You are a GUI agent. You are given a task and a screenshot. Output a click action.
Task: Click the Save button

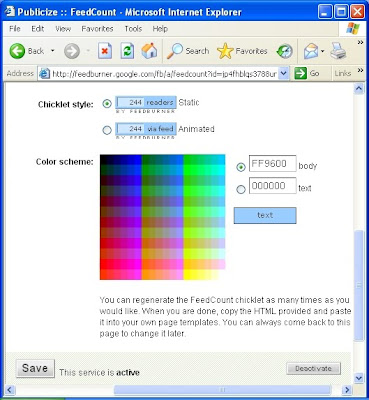pyautogui.click(x=35, y=368)
